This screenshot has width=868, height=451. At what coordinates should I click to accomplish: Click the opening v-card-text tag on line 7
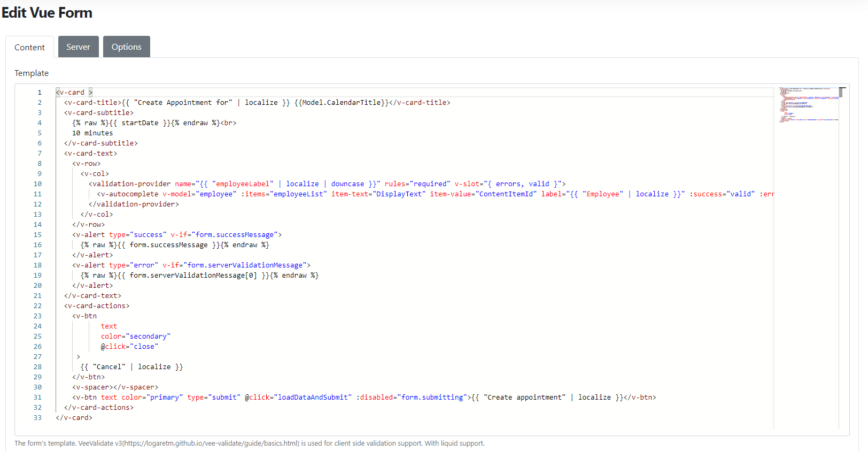[90, 154]
